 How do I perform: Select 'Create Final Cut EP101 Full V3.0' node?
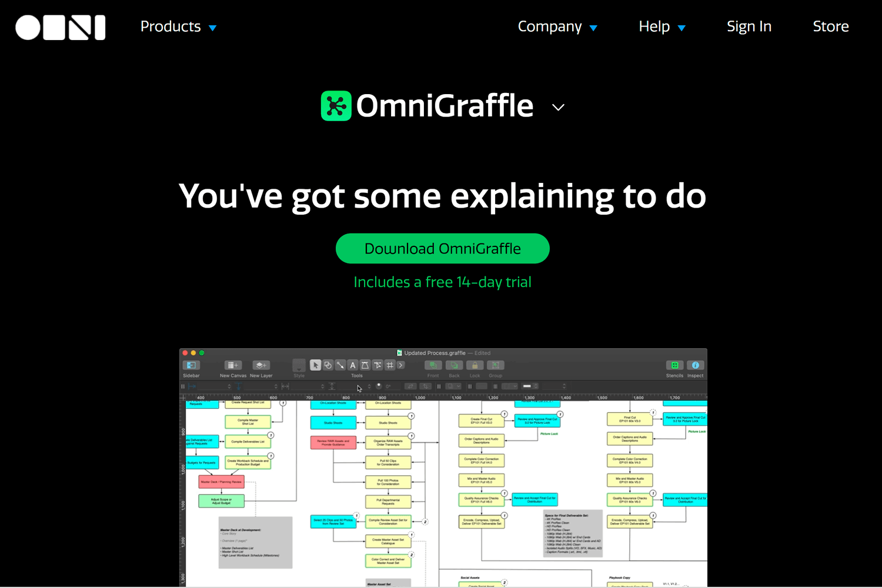pyautogui.click(x=481, y=420)
